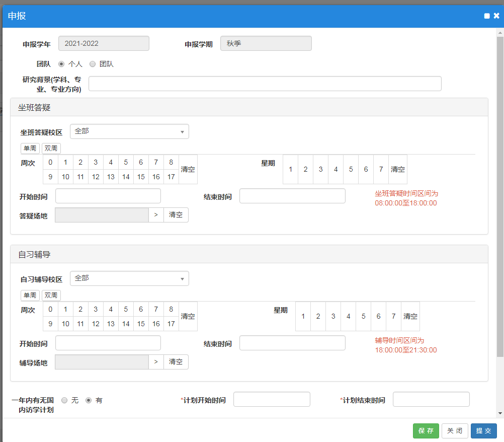
Task: Submit the form with 提交 button
Action: pos(483,431)
